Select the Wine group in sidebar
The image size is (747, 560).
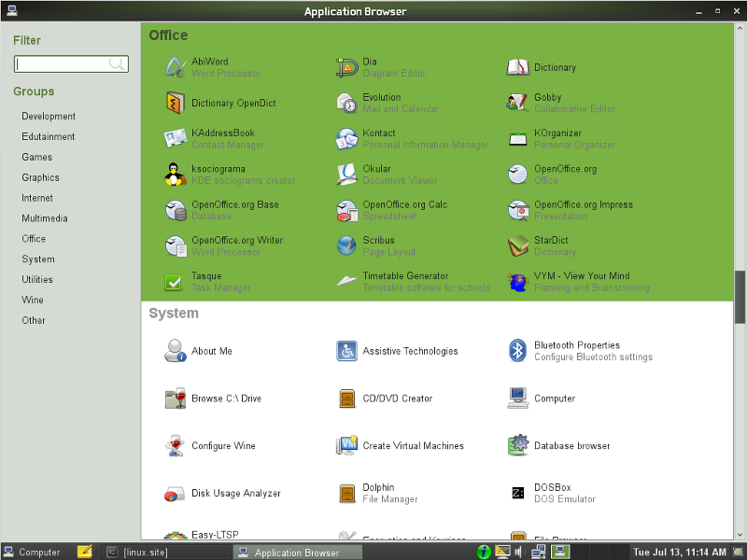click(33, 300)
